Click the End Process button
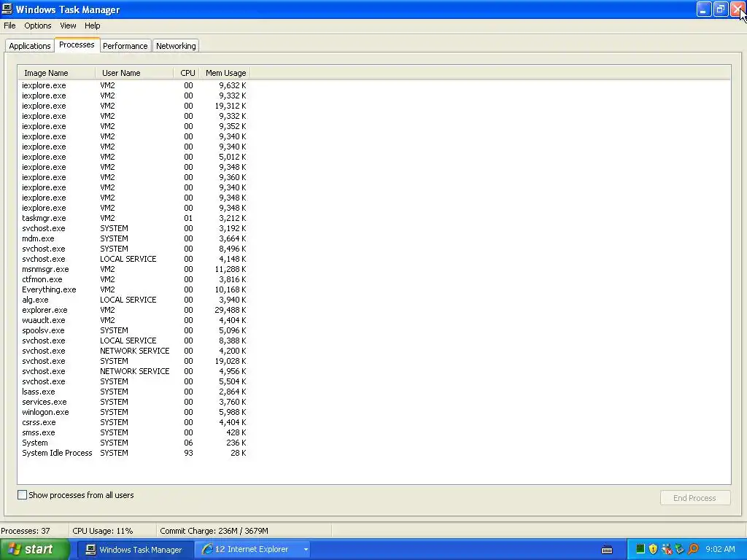The image size is (747, 560). pos(694,498)
